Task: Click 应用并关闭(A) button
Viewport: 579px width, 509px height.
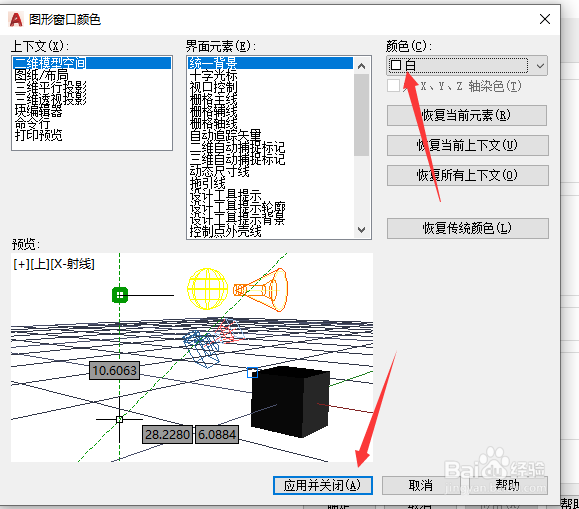Action: (x=323, y=485)
